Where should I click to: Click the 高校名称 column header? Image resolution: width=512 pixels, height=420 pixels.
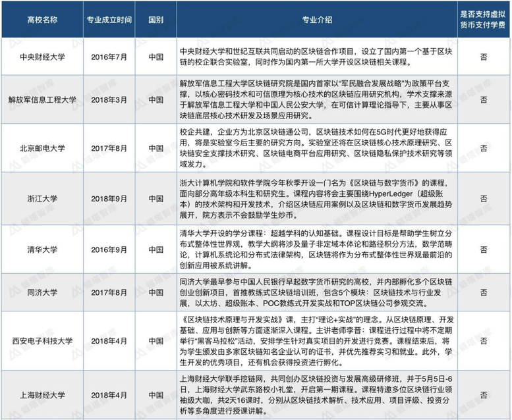tap(42, 20)
